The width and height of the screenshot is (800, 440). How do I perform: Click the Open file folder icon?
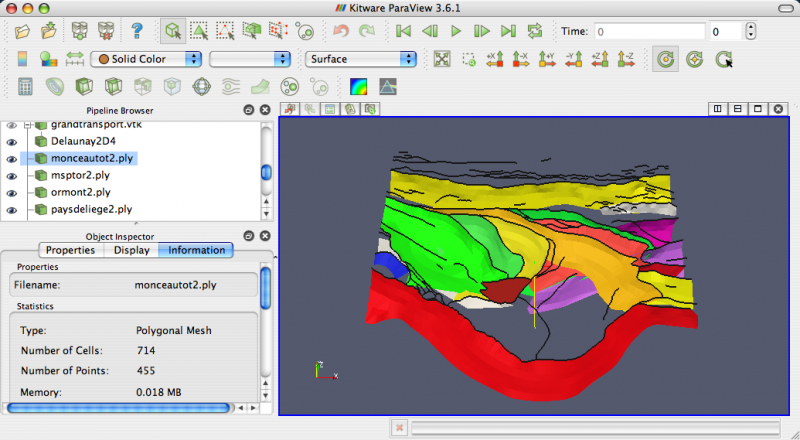click(23, 31)
